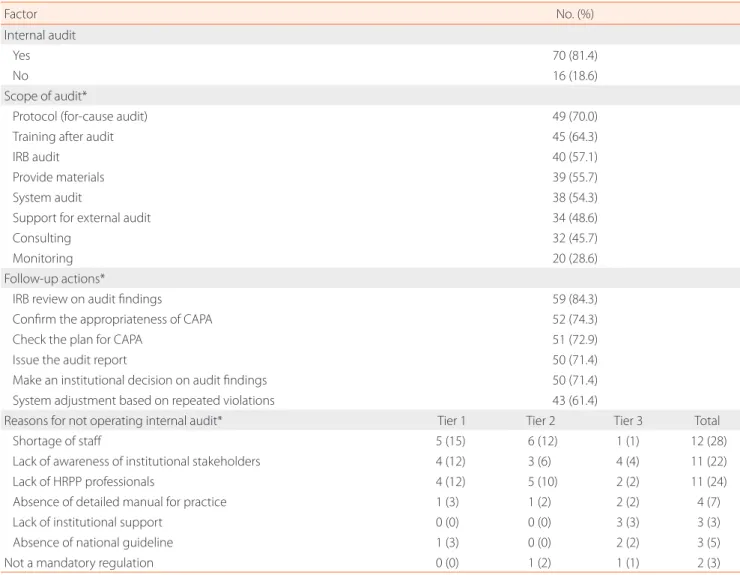
Task: Select 'System audit' row label
Action: pyautogui.click(x=47, y=198)
